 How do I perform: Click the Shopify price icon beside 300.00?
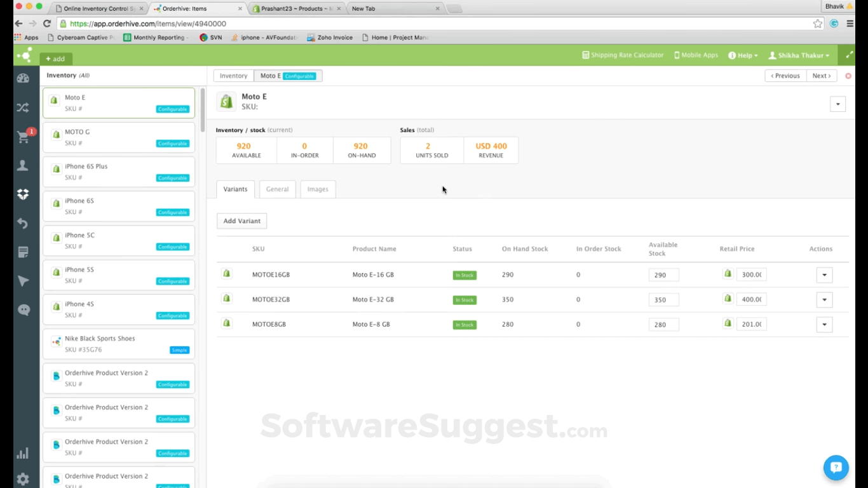pyautogui.click(x=728, y=274)
